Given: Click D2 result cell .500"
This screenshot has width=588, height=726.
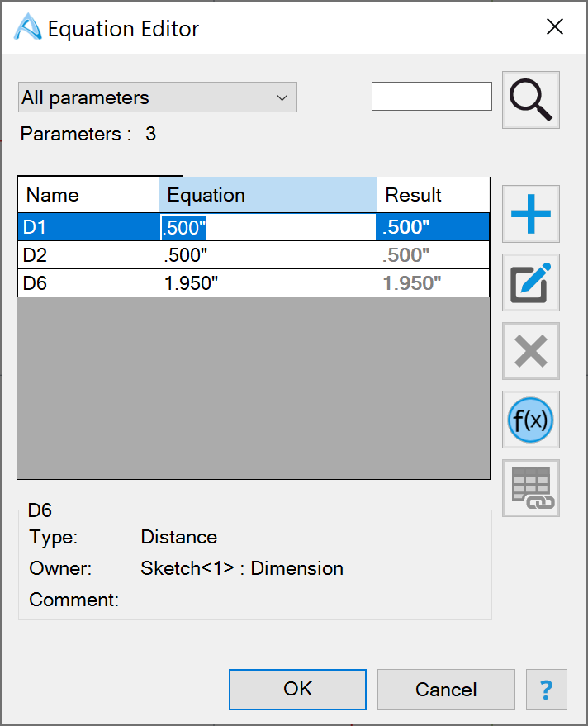Looking at the screenshot, I should tap(434, 255).
